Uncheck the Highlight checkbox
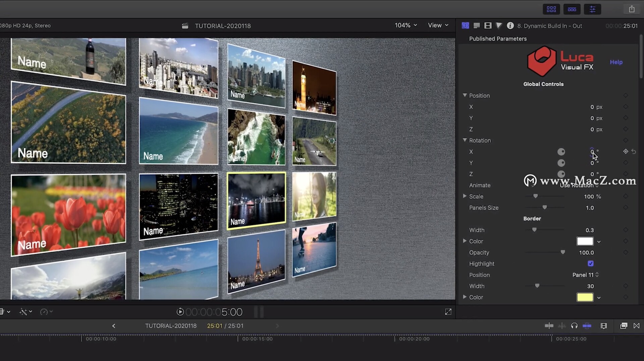Viewport: 644px width, 361px height. [x=590, y=264]
